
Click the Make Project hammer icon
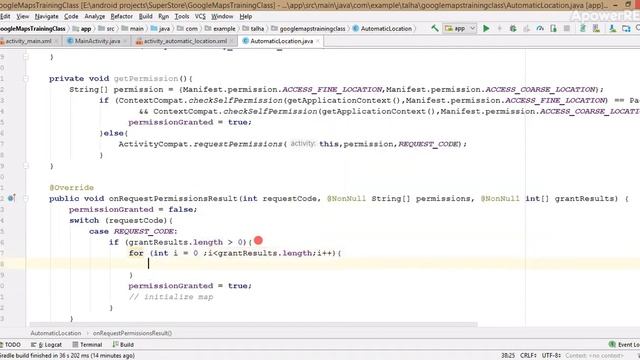click(x=435, y=28)
